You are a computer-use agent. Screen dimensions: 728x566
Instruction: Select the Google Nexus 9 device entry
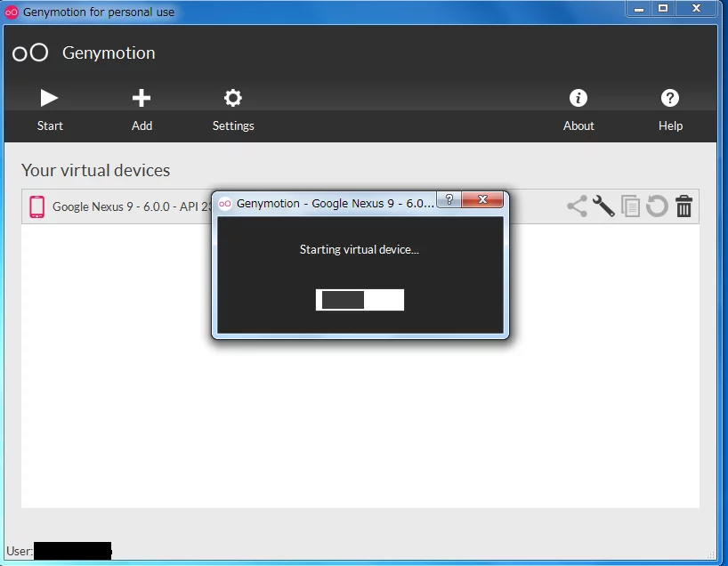125,206
